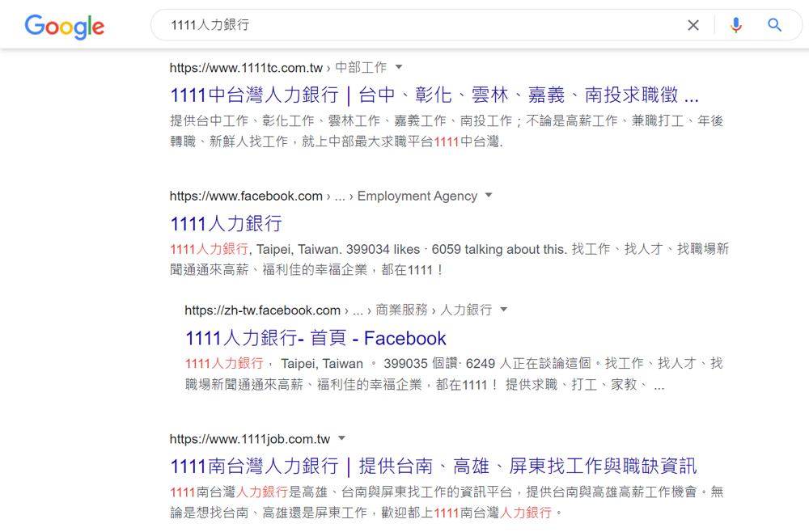The height and width of the screenshot is (532, 809).
Task: Click the magnifying glass search icon
Action: click(x=774, y=25)
